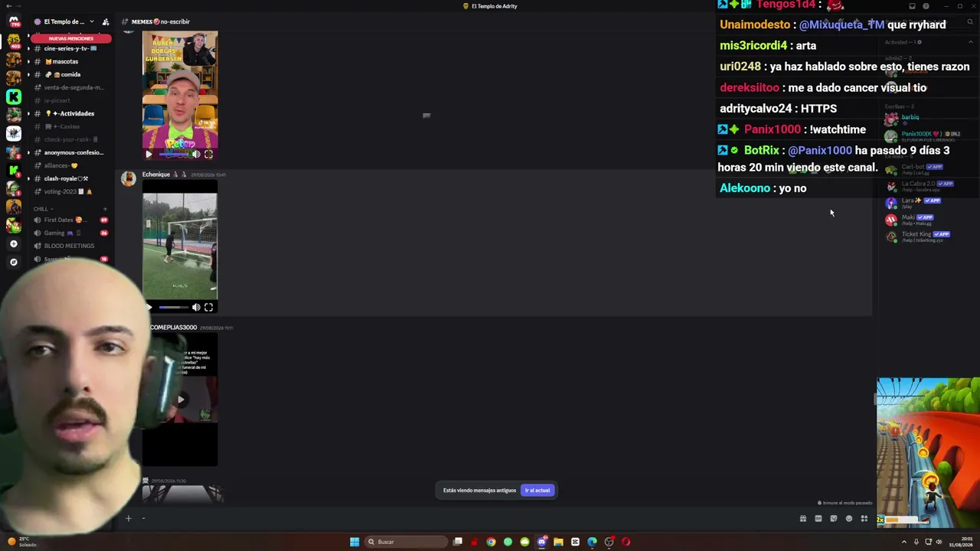The width and height of the screenshot is (980, 551).
Task: Toggle the taskbar microphone icon
Action: 918,542
